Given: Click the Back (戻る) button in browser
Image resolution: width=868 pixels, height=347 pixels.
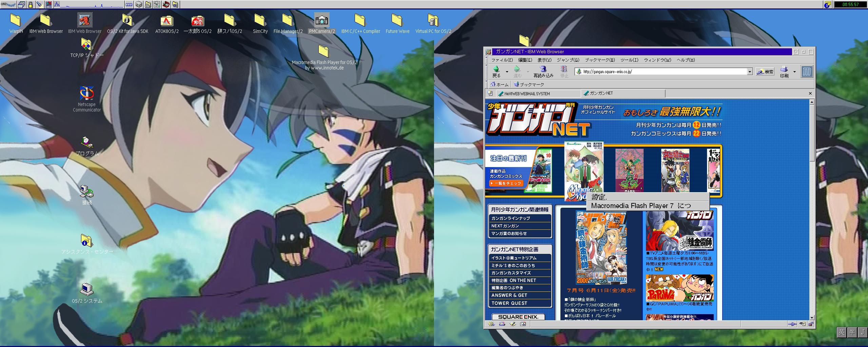Looking at the screenshot, I should point(496,72).
